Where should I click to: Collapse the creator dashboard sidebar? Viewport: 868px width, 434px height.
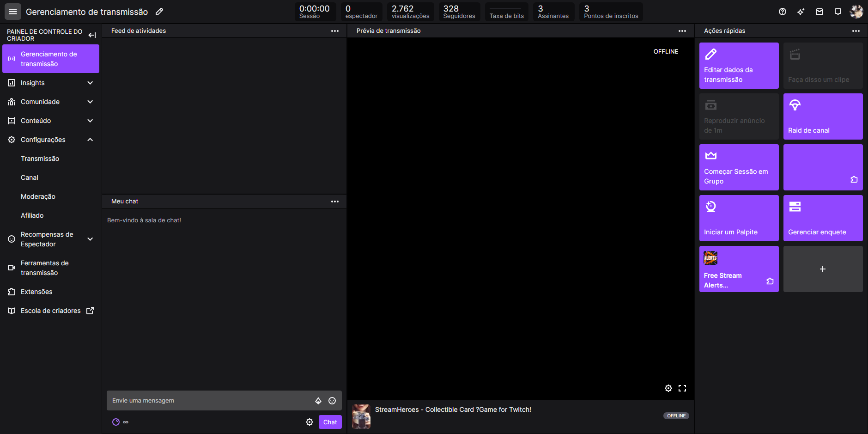[x=92, y=35]
